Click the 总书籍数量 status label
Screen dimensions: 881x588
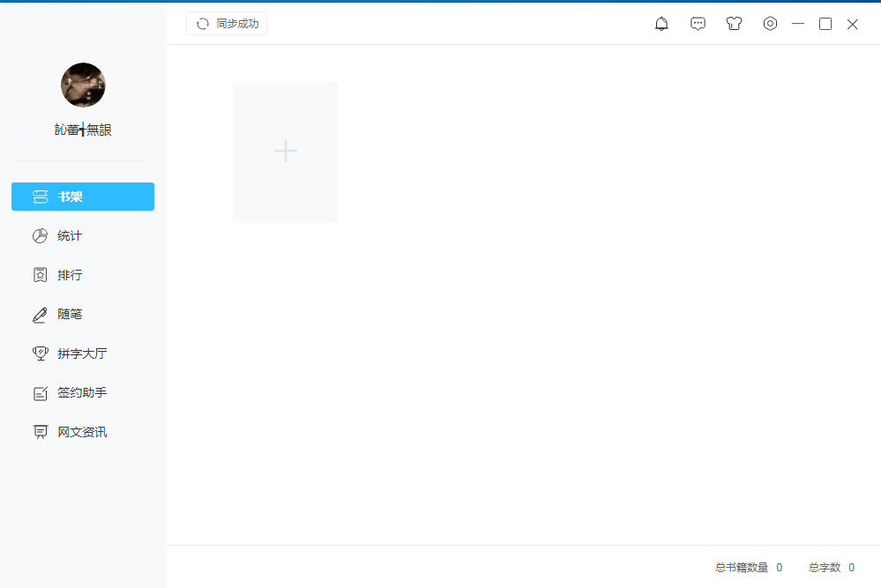tap(742, 568)
